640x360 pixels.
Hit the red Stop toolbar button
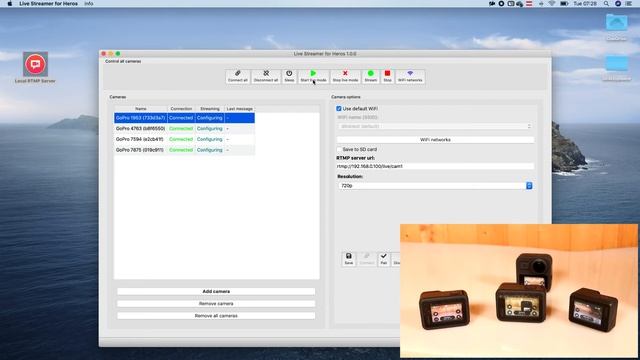tap(387, 76)
